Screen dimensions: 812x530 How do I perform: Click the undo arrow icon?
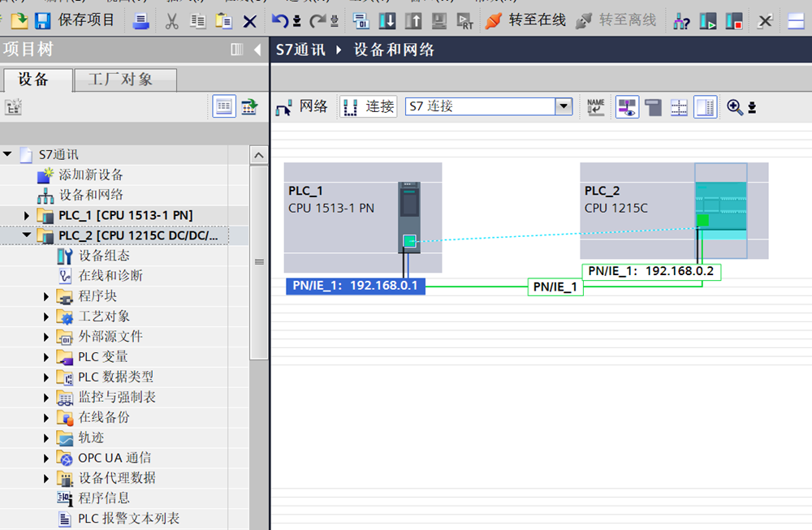click(279, 21)
